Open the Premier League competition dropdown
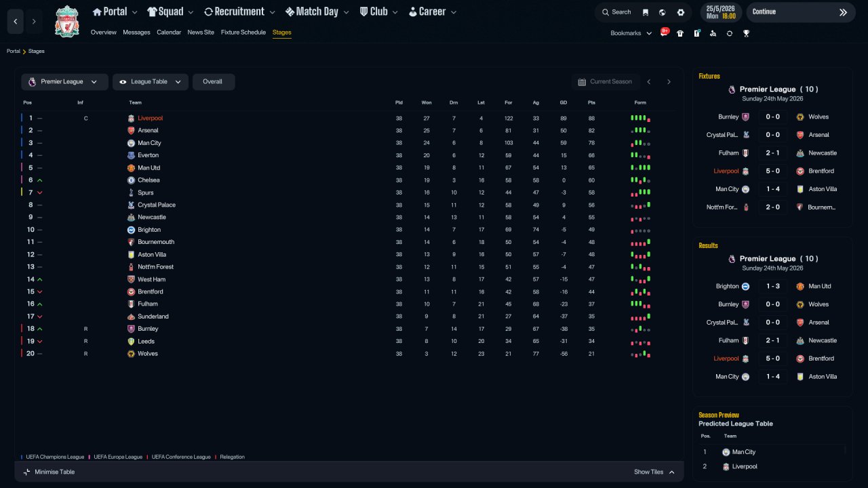The height and width of the screenshot is (488, 868). [x=64, y=82]
